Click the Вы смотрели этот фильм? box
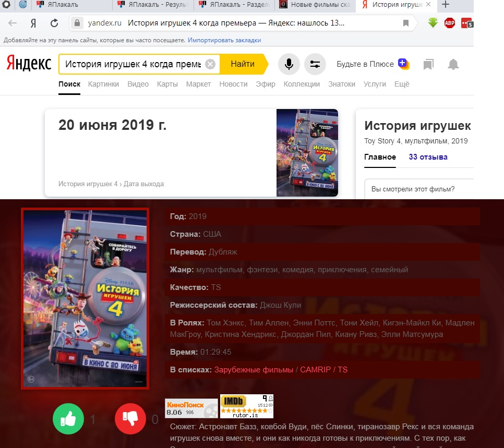 (419, 189)
